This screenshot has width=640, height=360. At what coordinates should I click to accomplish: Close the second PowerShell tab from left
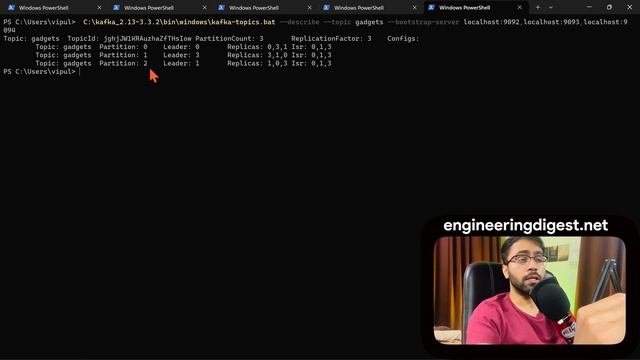click(204, 7)
